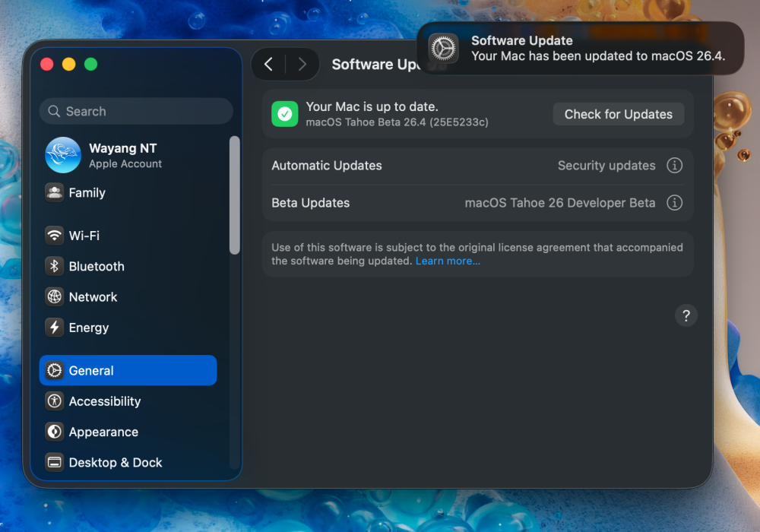Click Check for Updates button
The image size is (760, 532).
[619, 114]
